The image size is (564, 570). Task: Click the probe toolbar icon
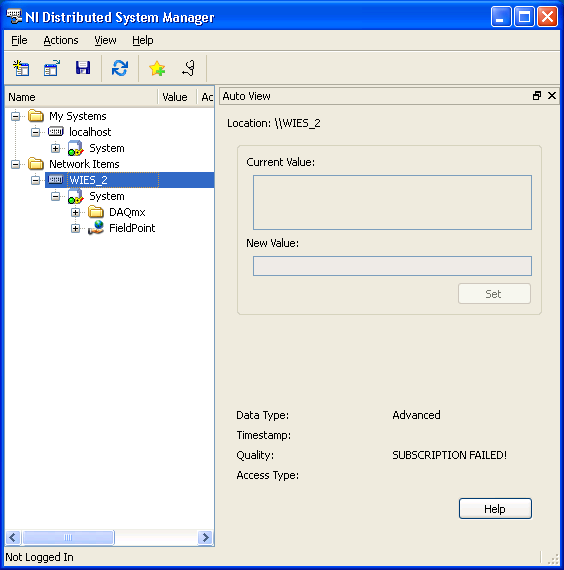coord(188,68)
